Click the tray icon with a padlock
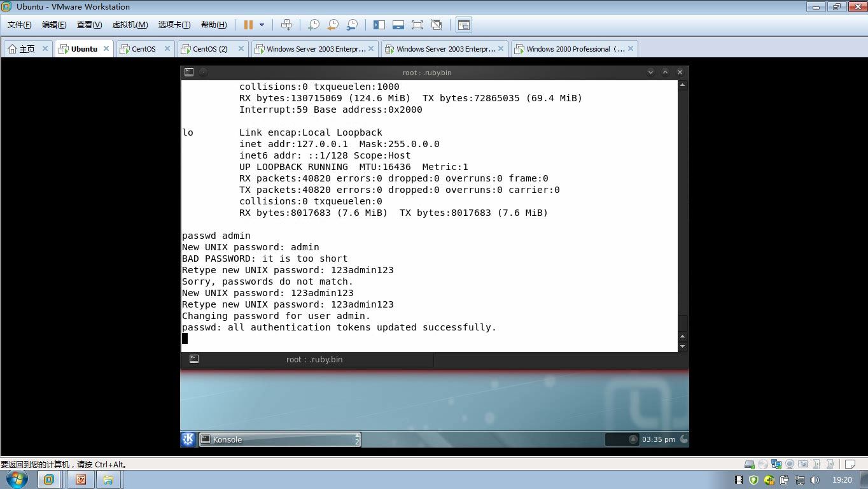 pyautogui.click(x=769, y=480)
